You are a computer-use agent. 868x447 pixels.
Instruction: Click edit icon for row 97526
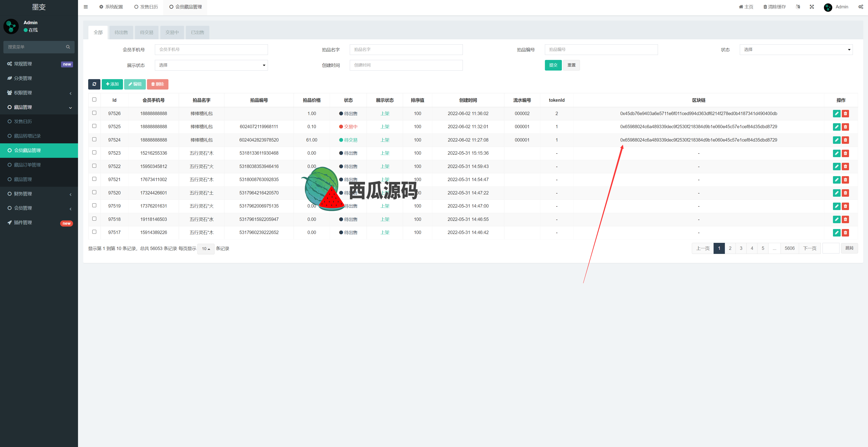[837, 114]
